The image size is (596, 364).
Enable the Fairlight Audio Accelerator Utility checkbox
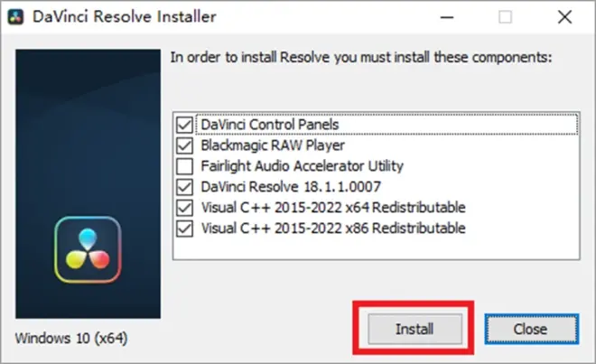pyautogui.click(x=185, y=166)
